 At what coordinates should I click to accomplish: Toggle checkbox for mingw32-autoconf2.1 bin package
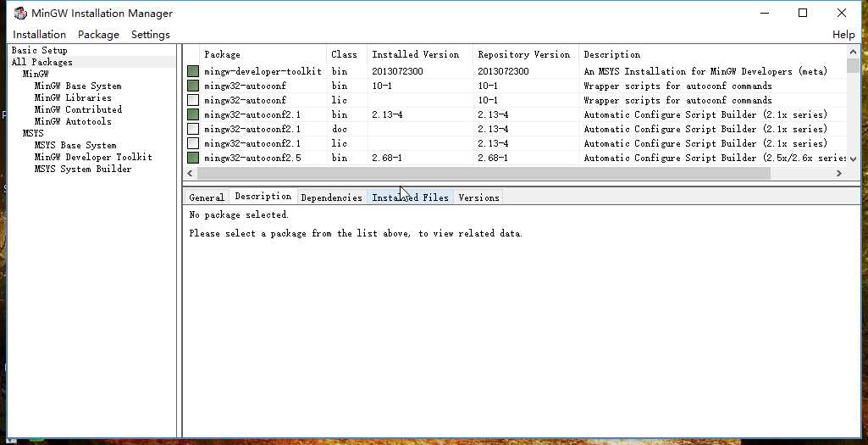[x=192, y=114]
